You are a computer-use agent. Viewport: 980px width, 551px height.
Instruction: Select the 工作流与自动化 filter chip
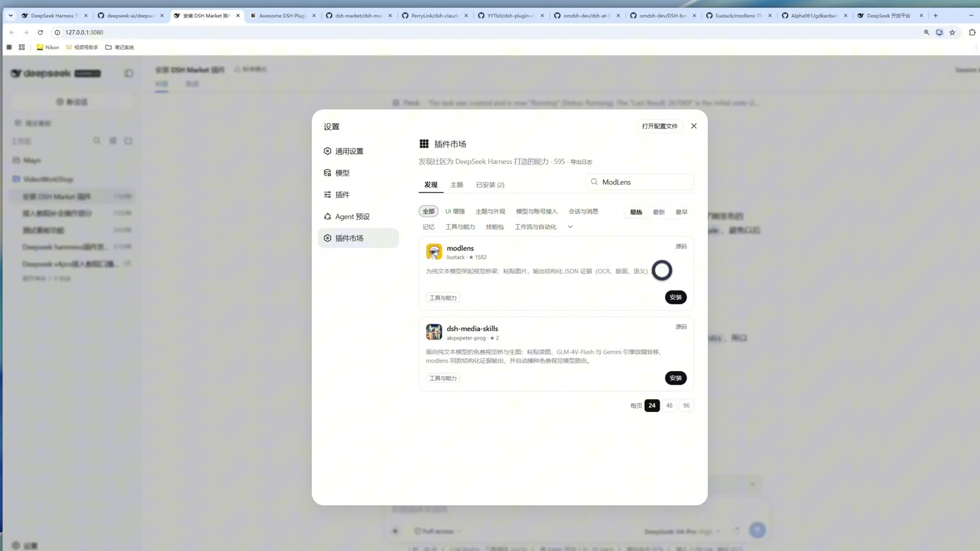pyautogui.click(x=535, y=227)
